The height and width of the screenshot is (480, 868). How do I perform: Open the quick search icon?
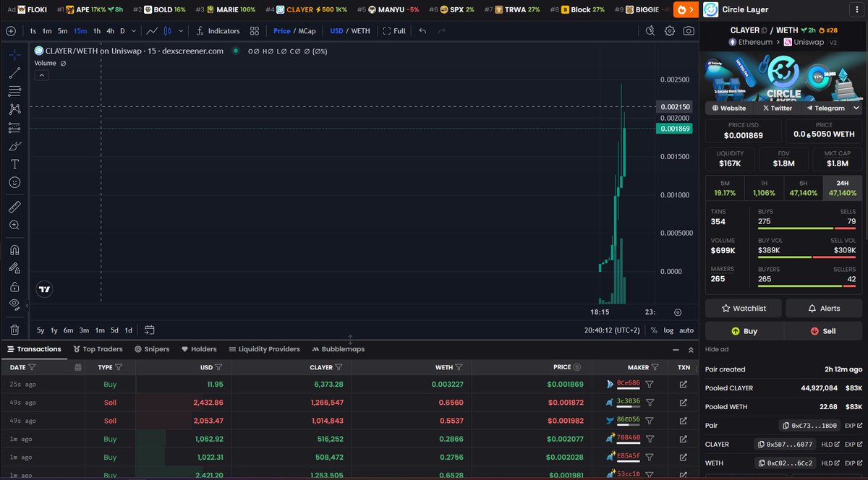[x=650, y=31]
